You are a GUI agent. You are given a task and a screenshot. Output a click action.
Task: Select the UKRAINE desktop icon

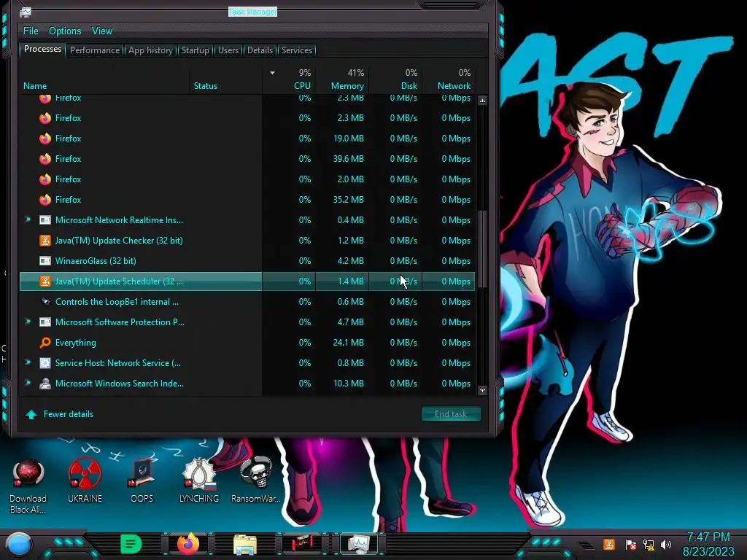tap(85, 480)
